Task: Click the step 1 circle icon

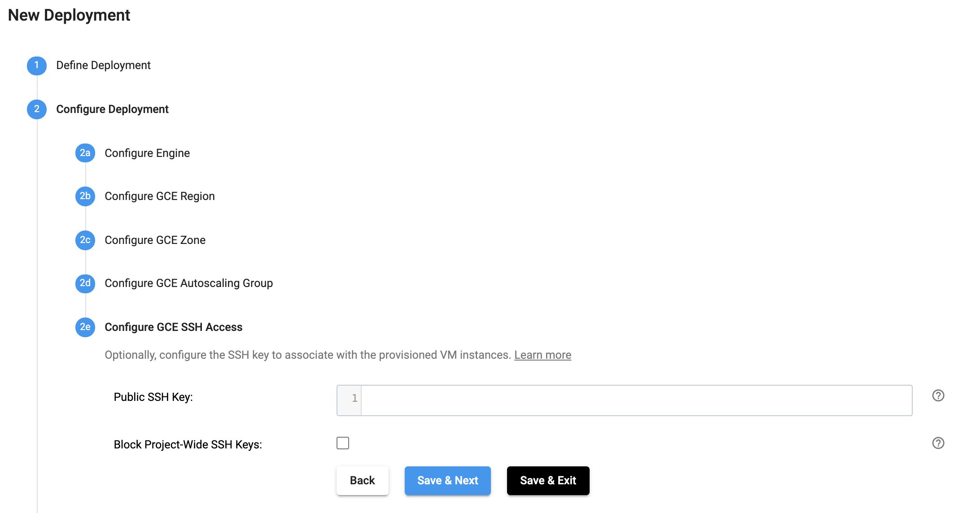Action: pos(37,65)
